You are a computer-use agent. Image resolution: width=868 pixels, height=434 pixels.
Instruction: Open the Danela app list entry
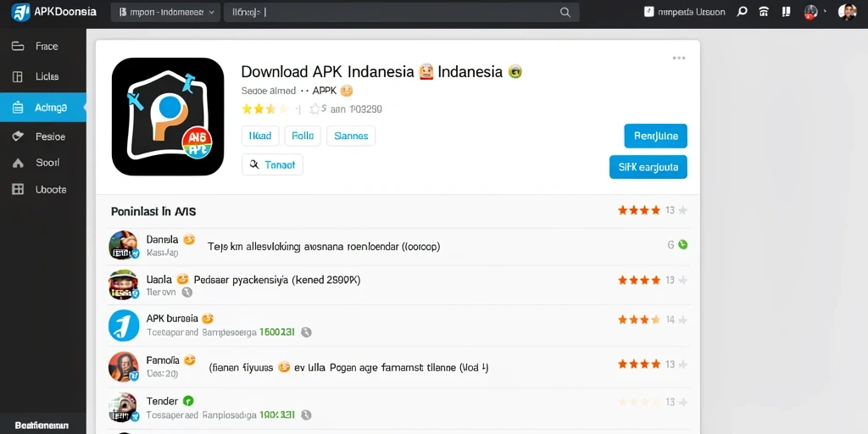coord(398,247)
